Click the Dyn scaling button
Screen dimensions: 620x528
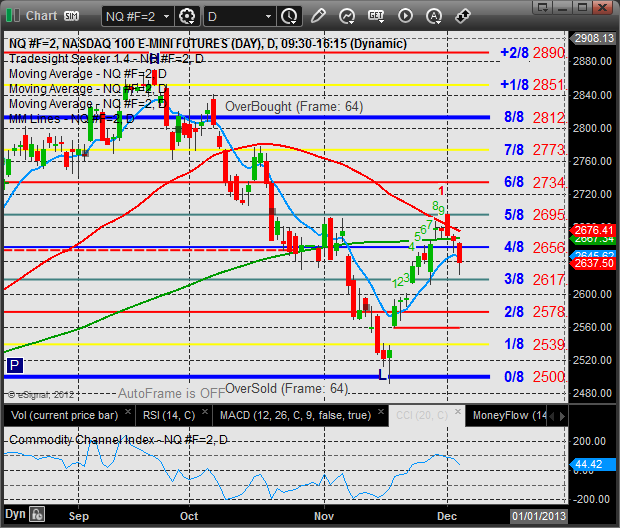15,514
